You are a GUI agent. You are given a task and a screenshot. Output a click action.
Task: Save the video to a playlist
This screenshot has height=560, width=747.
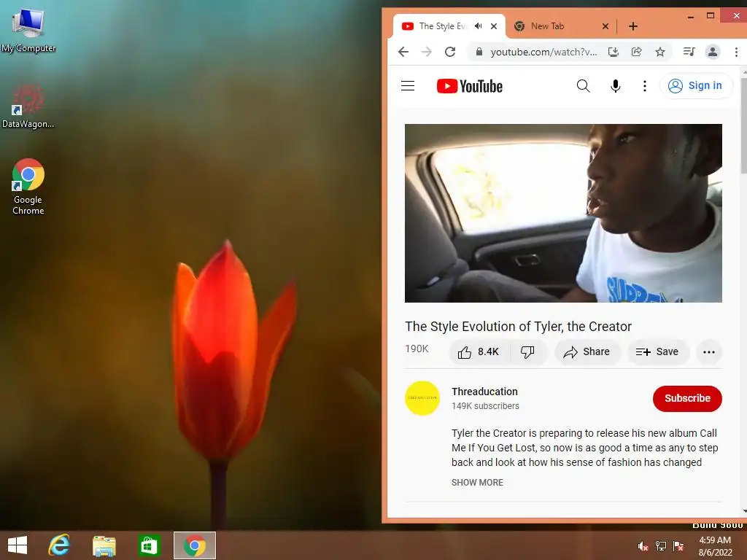(x=657, y=352)
